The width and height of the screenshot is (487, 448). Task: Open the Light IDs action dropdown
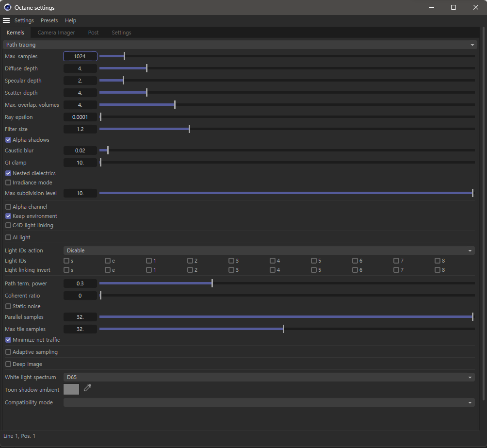(x=269, y=250)
